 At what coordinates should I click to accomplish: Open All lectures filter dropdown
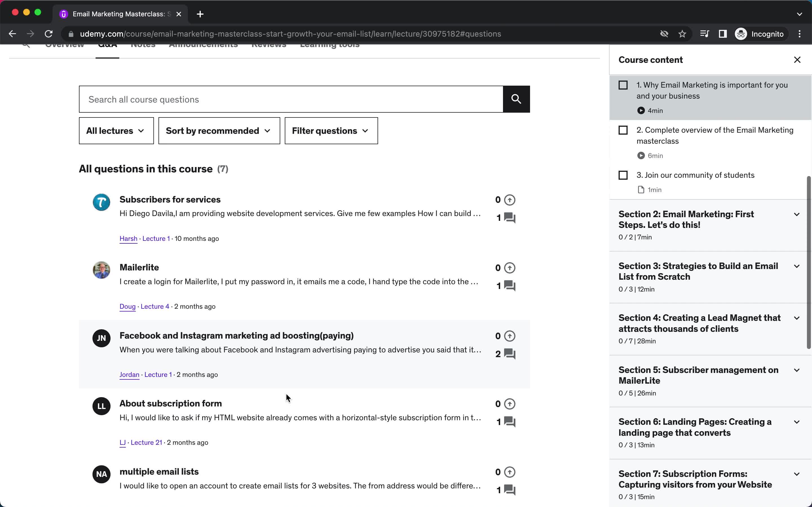115,130
